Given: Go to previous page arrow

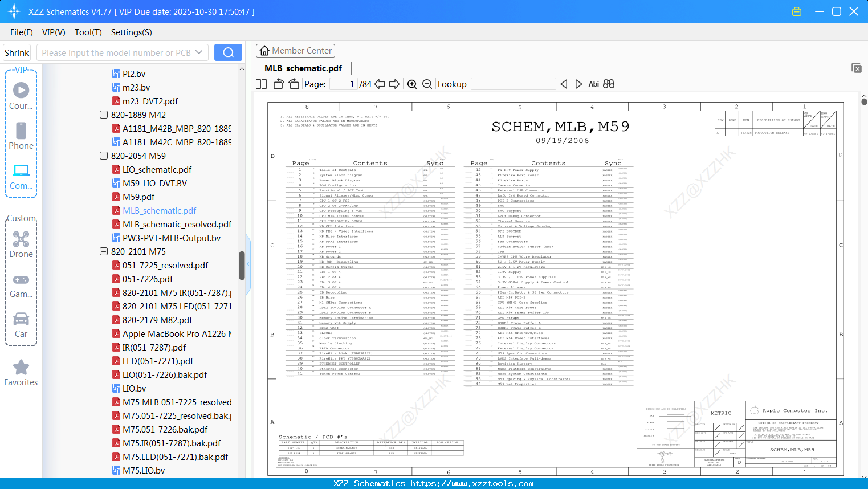Looking at the screenshot, I should click(x=380, y=84).
